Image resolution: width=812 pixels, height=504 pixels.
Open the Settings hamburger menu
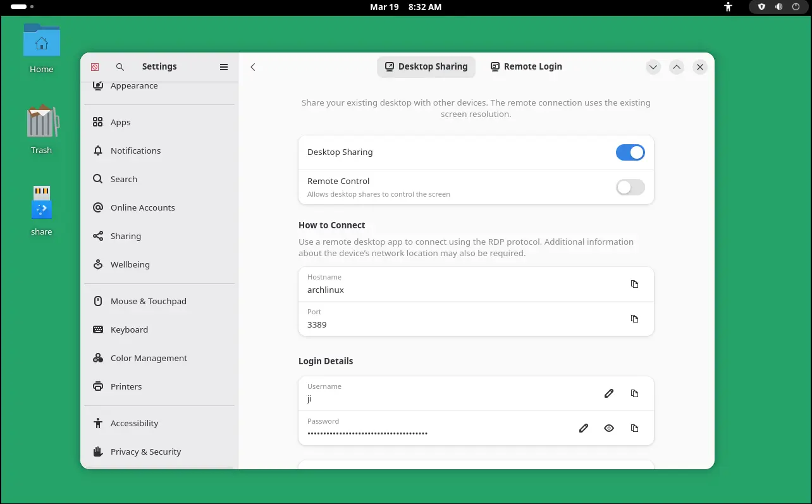point(224,67)
